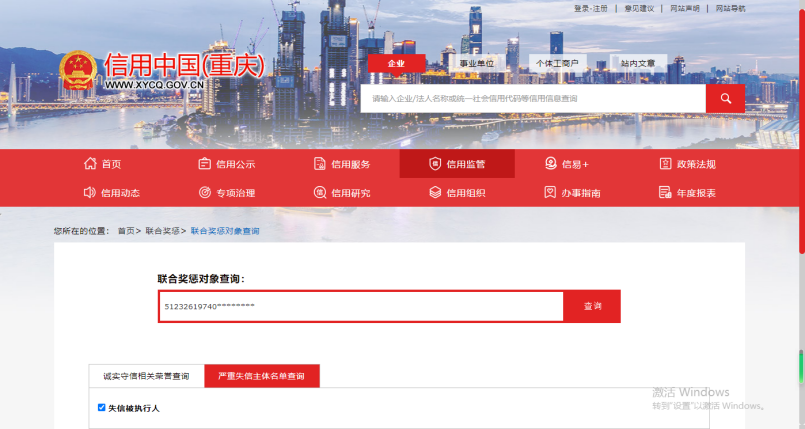The height and width of the screenshot is (429, 805).
Task: Open 政策法规 via its icon
Action: [x=665, y=164]
